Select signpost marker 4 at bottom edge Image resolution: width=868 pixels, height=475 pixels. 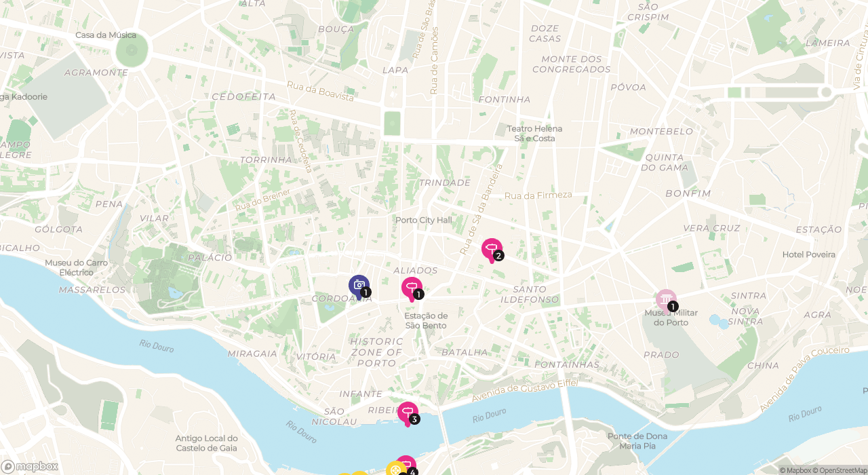(406, 465)
